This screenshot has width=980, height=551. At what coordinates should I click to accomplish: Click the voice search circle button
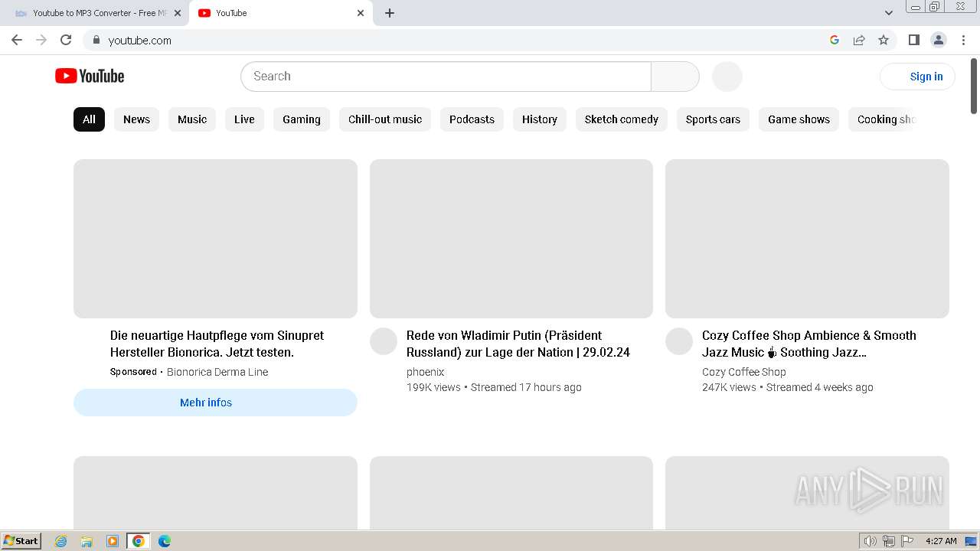[x=727, y=77]
